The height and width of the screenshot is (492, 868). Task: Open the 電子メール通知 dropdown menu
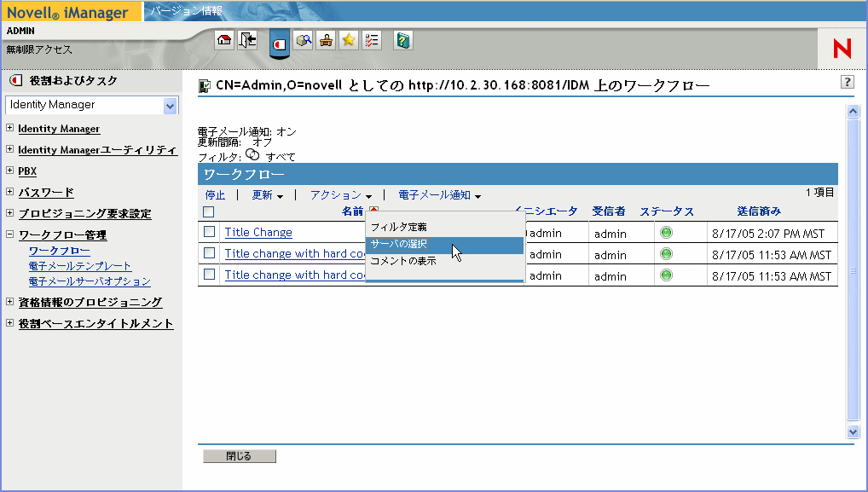(439, 195)
